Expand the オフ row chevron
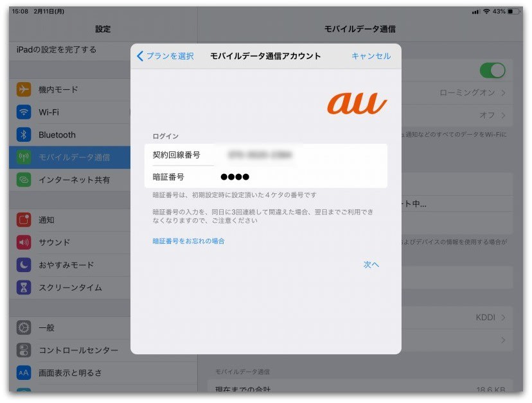Screen dimensions: 532x403 [x=503, y=116]
